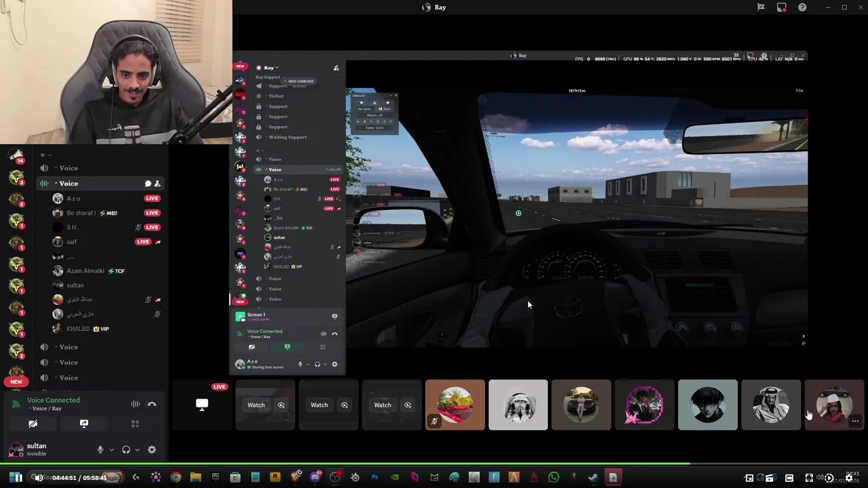The image size is (868, 488).
Task: Select sultan in the voice member list
Action: click(108, 285)
